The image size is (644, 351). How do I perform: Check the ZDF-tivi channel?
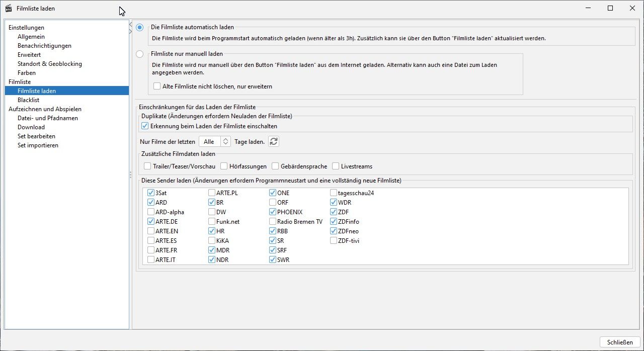tap(334, 240)
